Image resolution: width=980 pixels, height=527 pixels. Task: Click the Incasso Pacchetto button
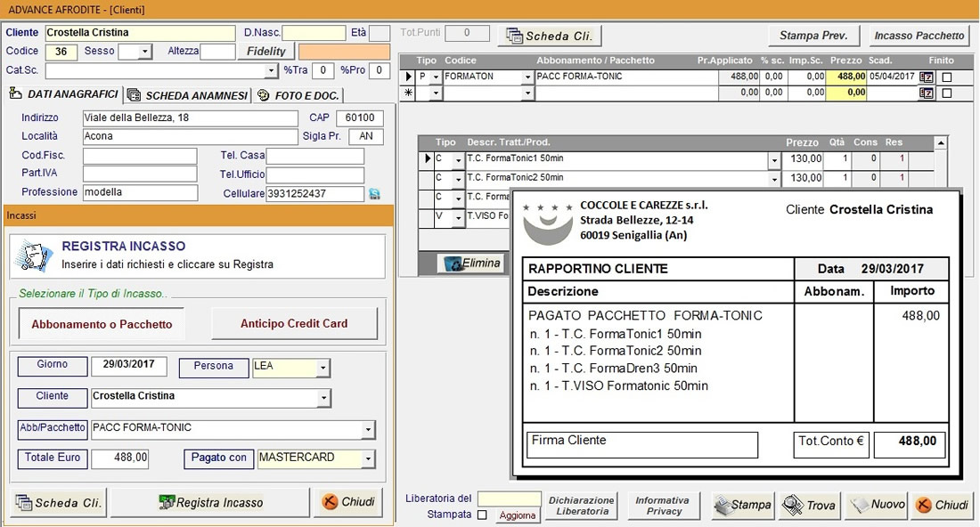919,36
